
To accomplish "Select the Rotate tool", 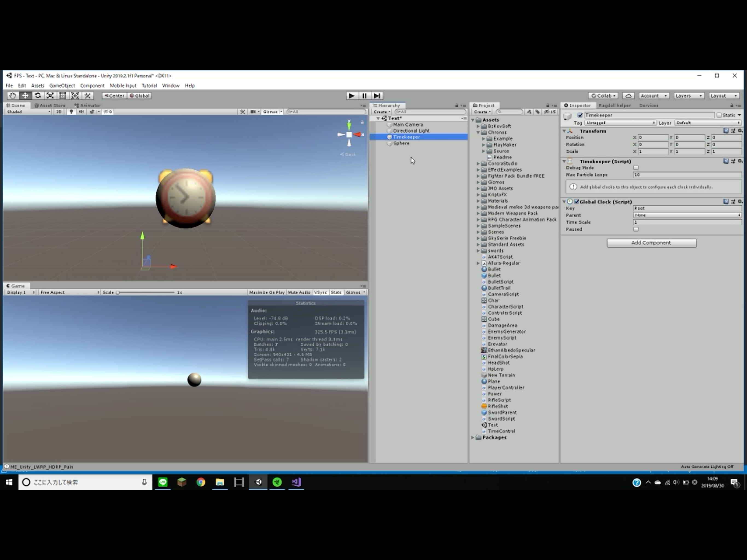I will 38,96.
